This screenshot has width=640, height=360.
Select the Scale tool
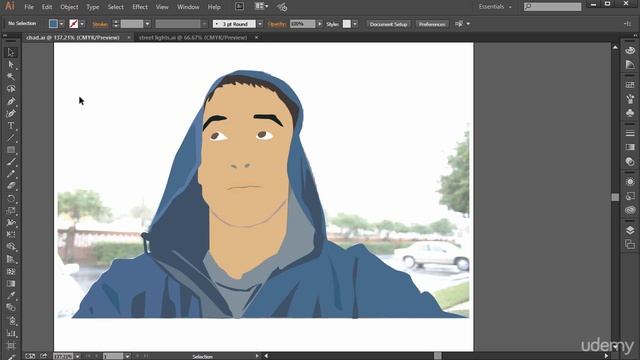pyautogui.click(x=11, y=211)
